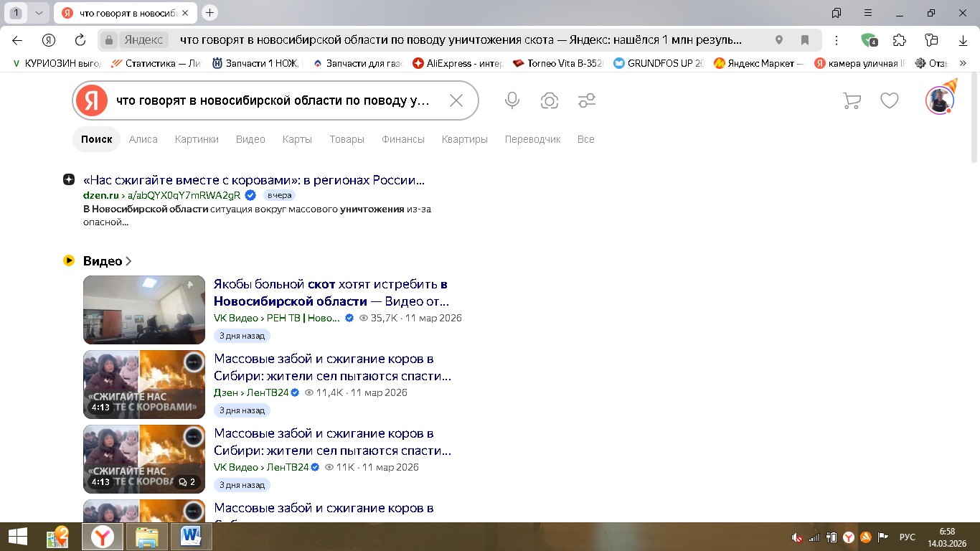The image size is (980, 551).
Task: Open the green shield protection extension
Action: click(870, 40)
